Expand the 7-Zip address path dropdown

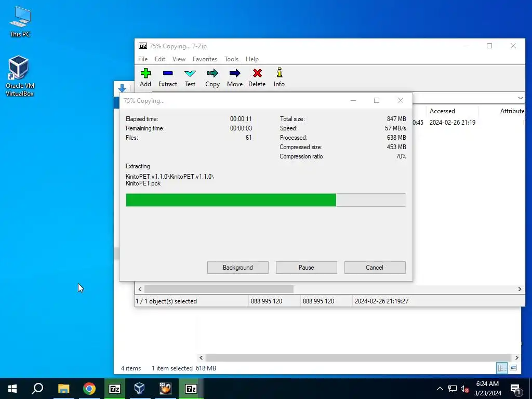[521, 98]
